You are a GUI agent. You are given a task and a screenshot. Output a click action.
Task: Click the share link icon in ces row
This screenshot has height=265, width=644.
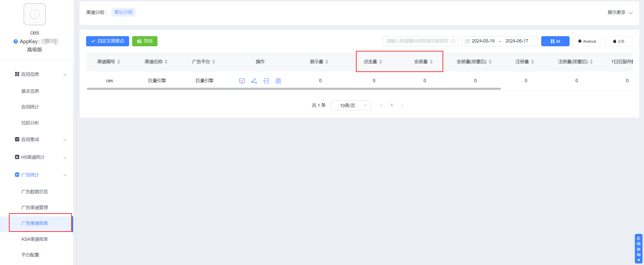tap(254, 81)
